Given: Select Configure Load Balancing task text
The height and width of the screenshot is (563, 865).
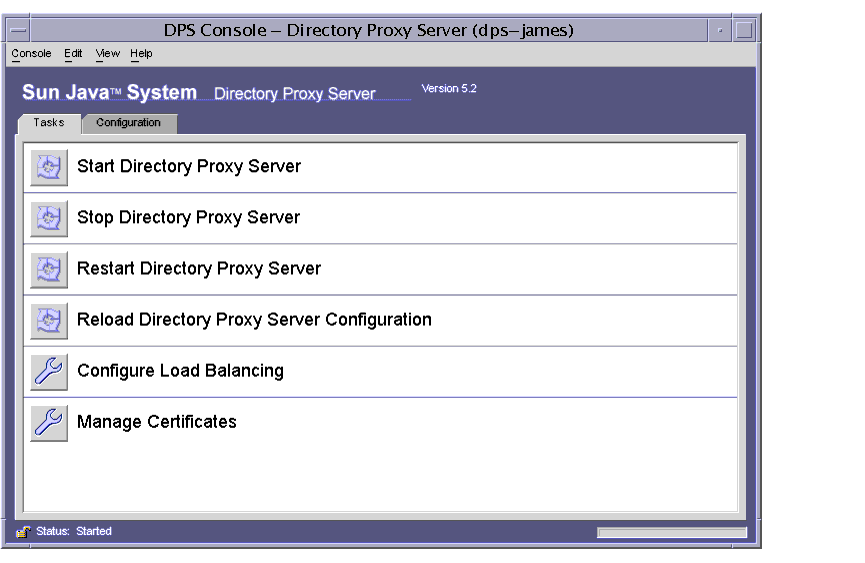Looking at the screenshot, I should (180, 371).
